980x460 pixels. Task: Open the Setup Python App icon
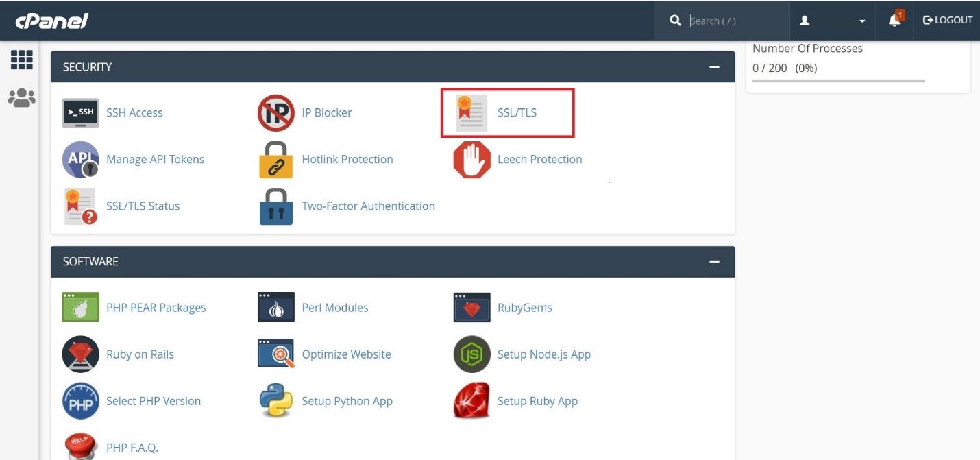coord(276,400)
